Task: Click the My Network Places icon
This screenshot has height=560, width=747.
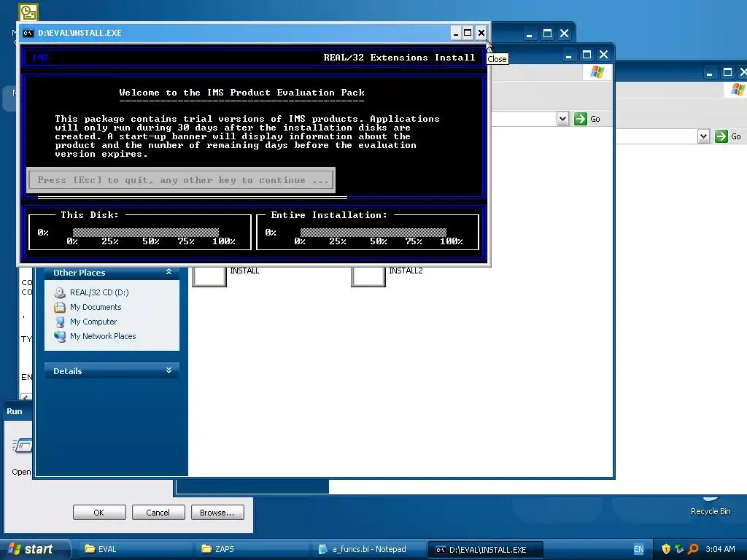Action: (x=60, y=337)
